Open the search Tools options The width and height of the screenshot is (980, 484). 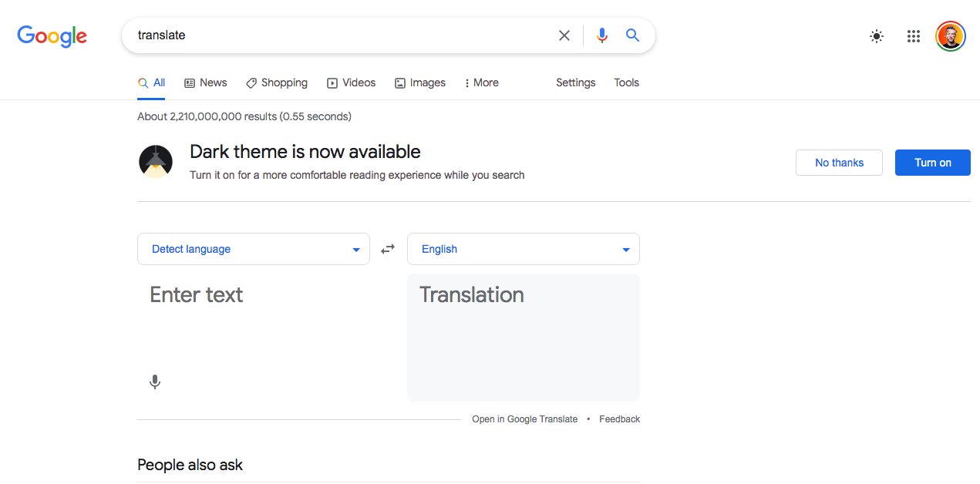click(x=626, y=83)
